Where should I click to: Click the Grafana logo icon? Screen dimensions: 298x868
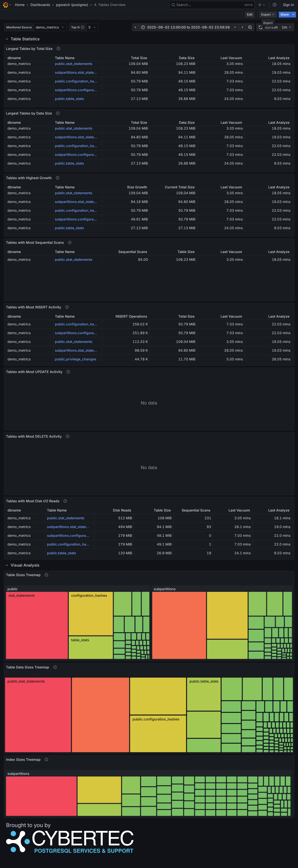point(5,5)
